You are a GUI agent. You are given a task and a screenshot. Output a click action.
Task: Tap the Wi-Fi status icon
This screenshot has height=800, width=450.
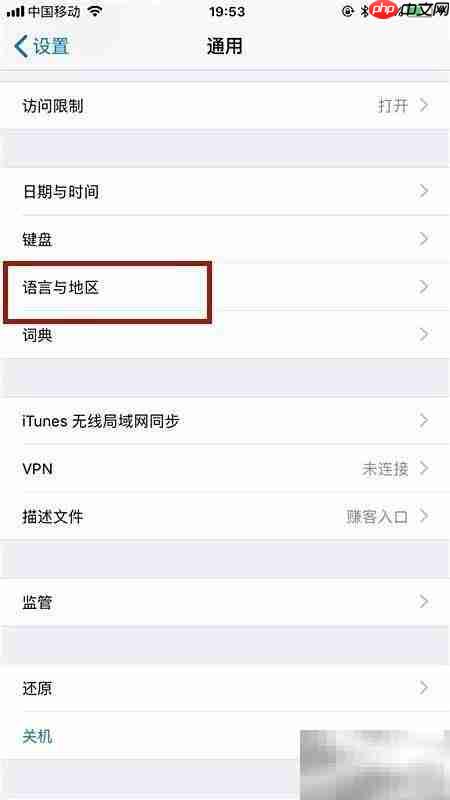pyautogui.click(x=95, y=11)
